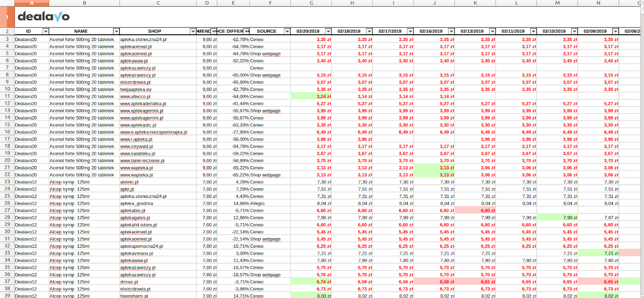Select the hiperpharm.pl shop cell
Image resolution: width=644 pixels, height=298 pixels.
pyautogui.click(x=158, y=296)
